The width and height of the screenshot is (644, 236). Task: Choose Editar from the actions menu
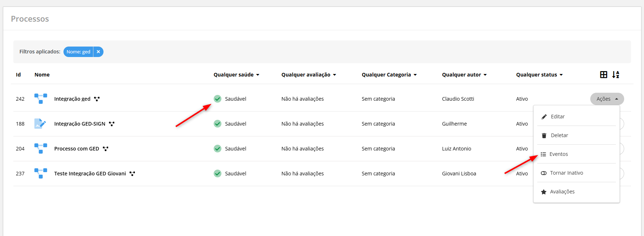pos(557,117)
